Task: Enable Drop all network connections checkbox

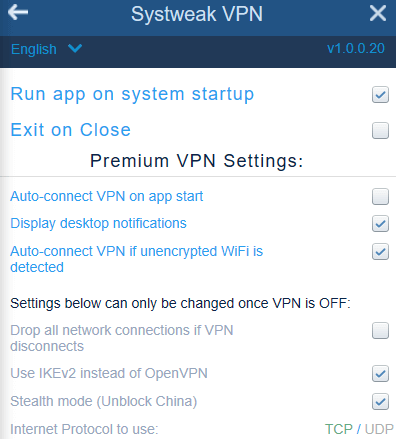Action: tap(380, 330)
